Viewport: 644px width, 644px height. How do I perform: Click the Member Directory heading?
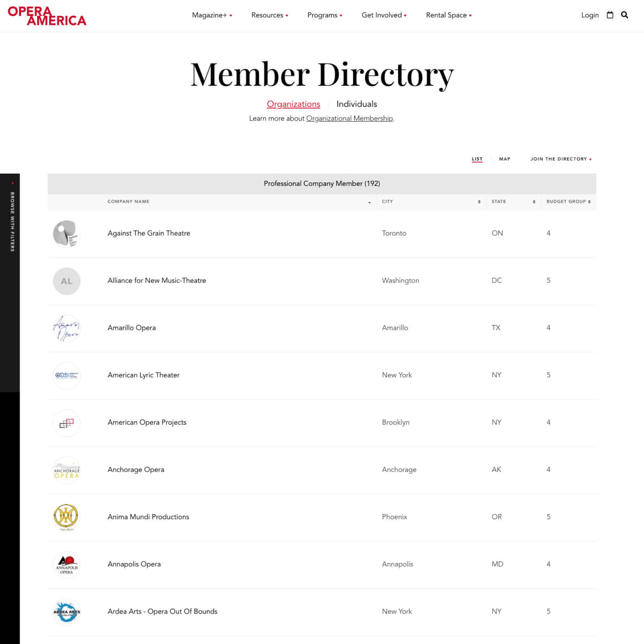(322, 74)
